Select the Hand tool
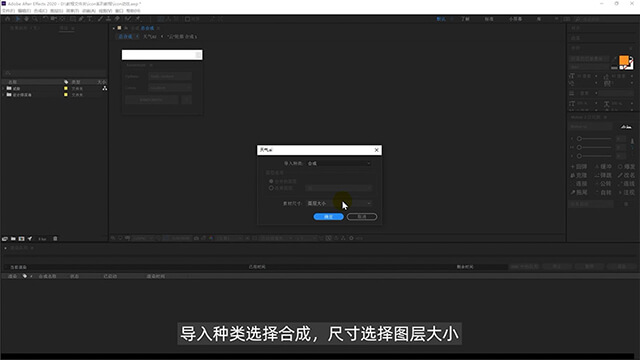 click(27, 19)
